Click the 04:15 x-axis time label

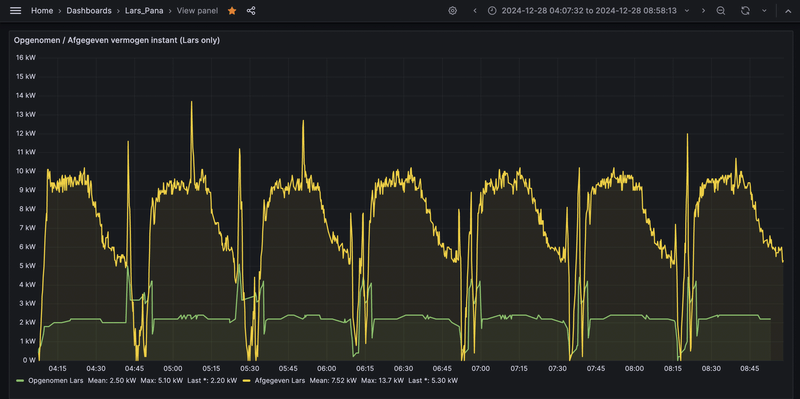(x=57, y=368)
